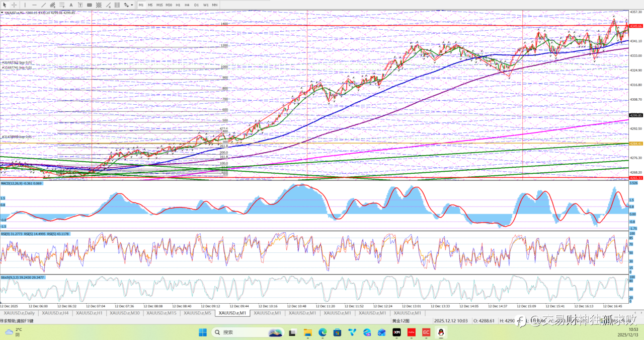
Task: Toggle the MN monthly timeframe button
Action: click(215, 5)
